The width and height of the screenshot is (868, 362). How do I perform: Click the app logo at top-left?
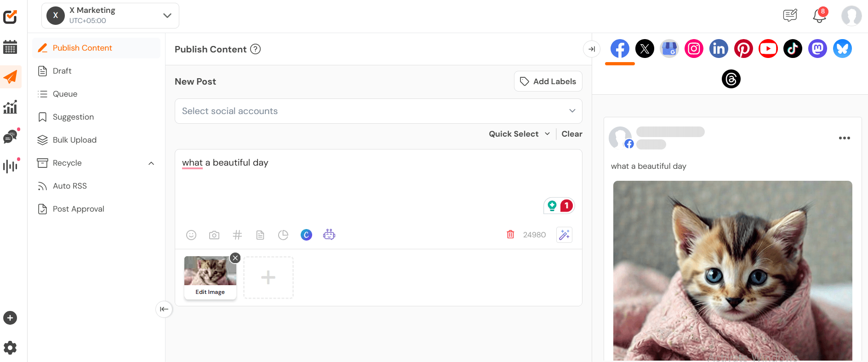coord(10,17)
